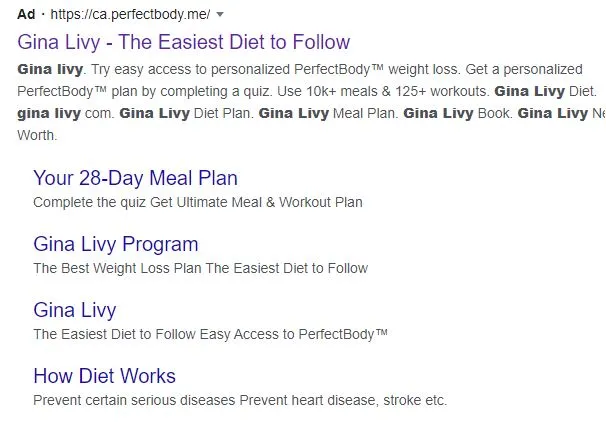Screen dimensions: 606x437
Task: Open the dropdown arrow beside the ad URL
Action: [220, 15]
